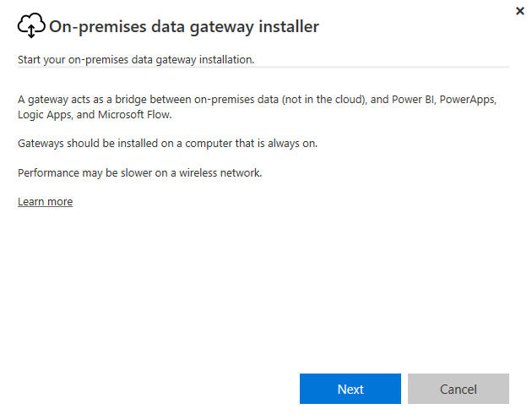The height and width of the screenshot is (420, 532).
Task: Open the Learn more link
Action: pos(45,202)
